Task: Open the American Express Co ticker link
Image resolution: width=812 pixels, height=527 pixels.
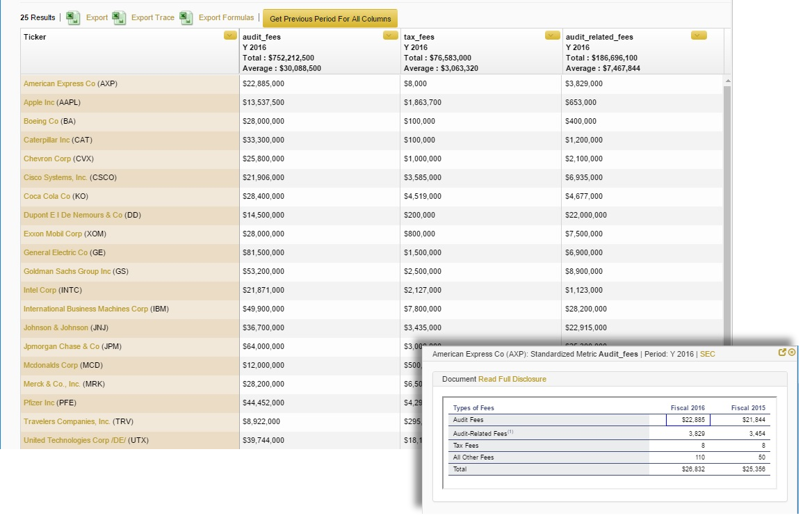Action: click(x=59, y=84)
